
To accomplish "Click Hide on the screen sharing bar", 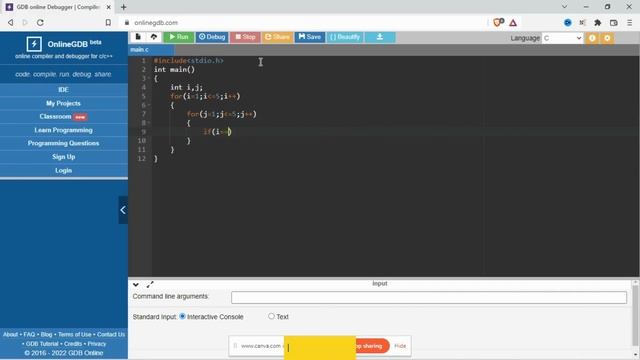I will coord(400,346).
